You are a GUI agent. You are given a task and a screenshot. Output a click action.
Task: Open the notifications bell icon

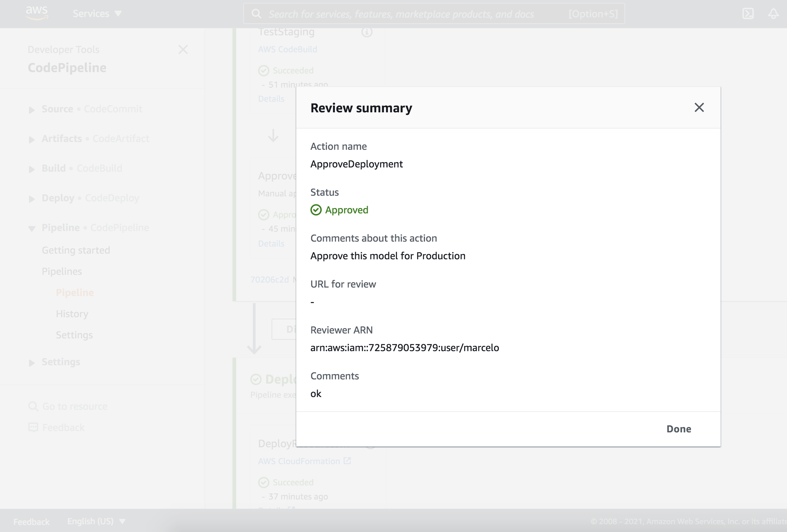click(x=773, y=14)
